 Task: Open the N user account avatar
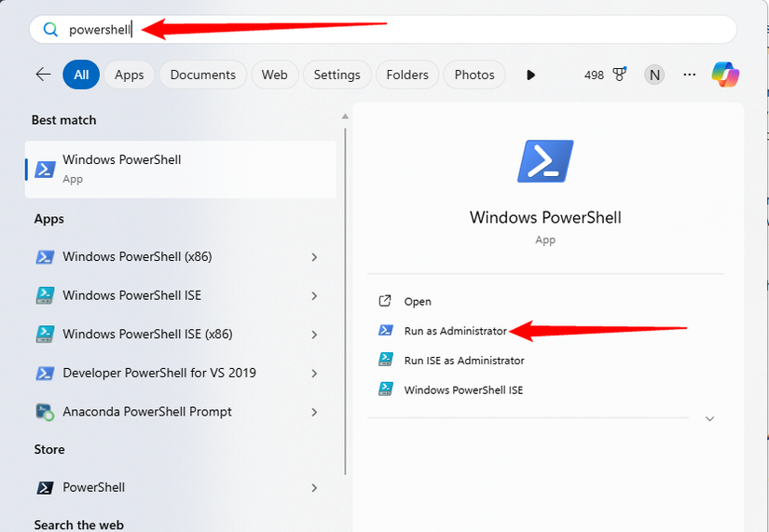coord(654,75)
